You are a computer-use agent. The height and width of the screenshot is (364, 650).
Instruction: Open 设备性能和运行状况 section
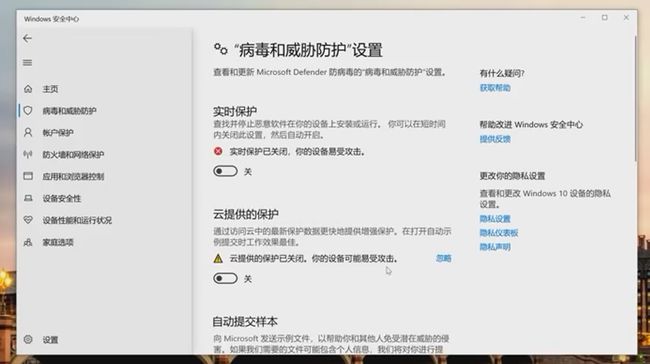77,220
